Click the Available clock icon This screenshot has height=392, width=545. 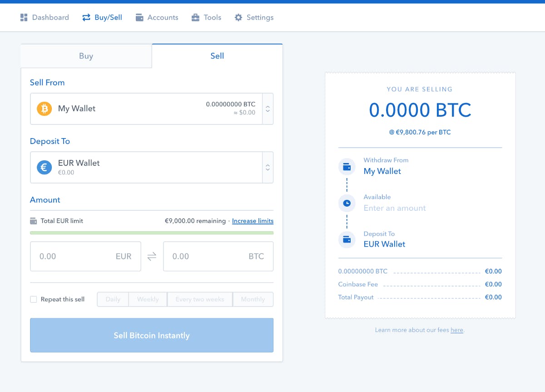(x=347, y=203)
